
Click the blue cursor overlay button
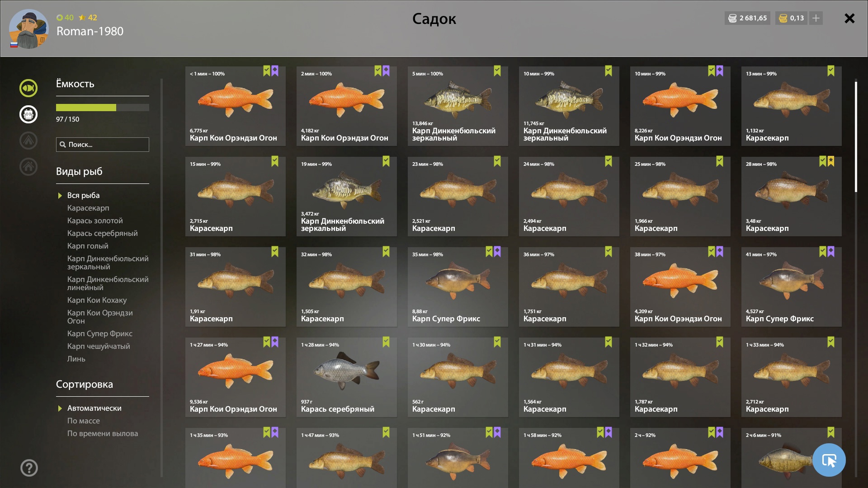pos(829,460)
